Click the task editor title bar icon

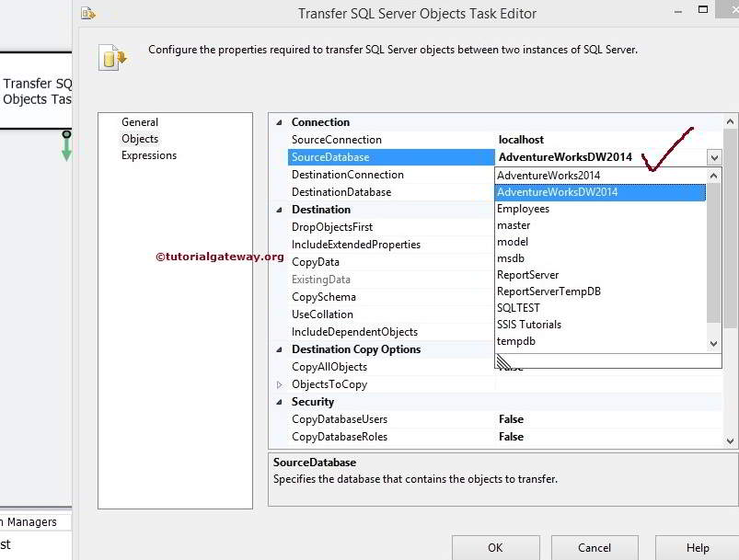coord(88,13)
